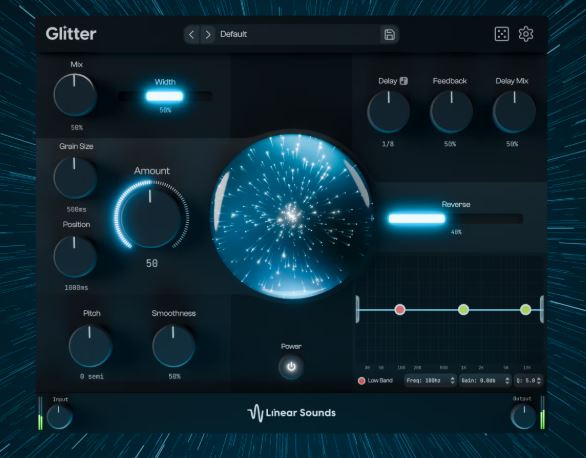Click the Amount value 50

pos(152,263)
